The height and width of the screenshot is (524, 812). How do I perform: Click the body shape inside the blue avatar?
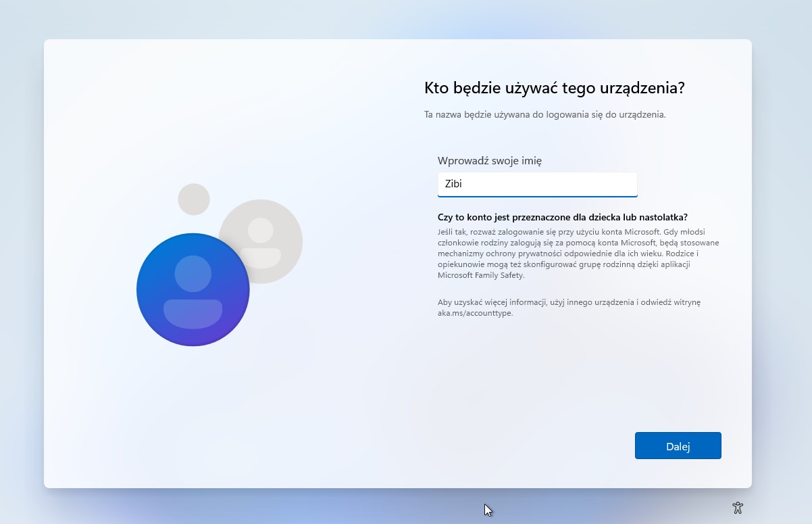(x=193, y=313)
